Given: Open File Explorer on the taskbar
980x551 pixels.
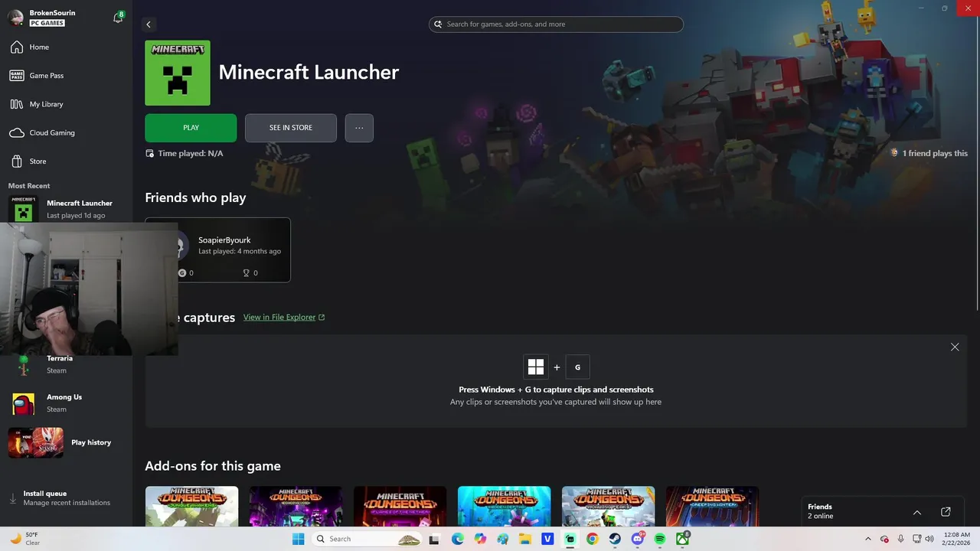Looking at the screenshot, I should (x=525, y=539).
